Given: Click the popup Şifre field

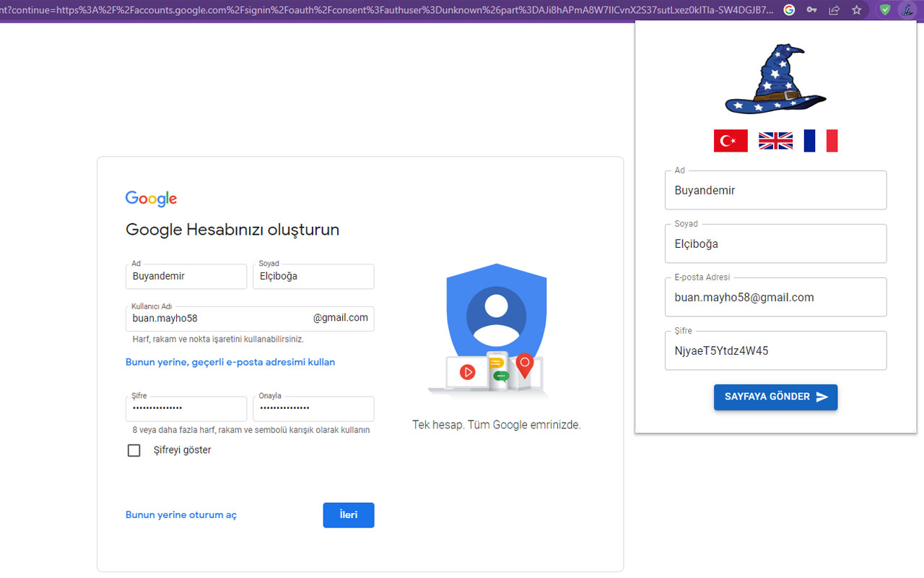Looking at the screenshot, I should coord(776,350).
